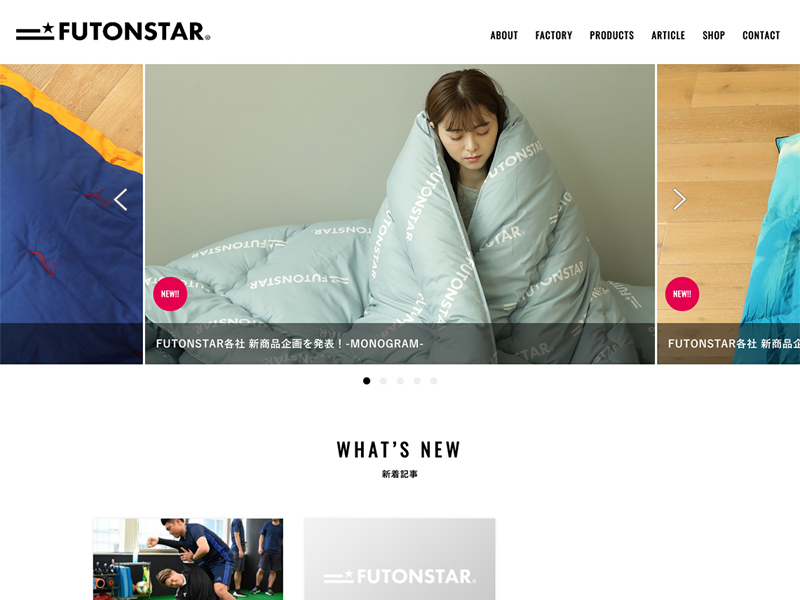Image resolution: width=800 pixels, height=600 pixels.
Task: Click the pink NEW!! badge on the right slide
Action: (682, 294)
